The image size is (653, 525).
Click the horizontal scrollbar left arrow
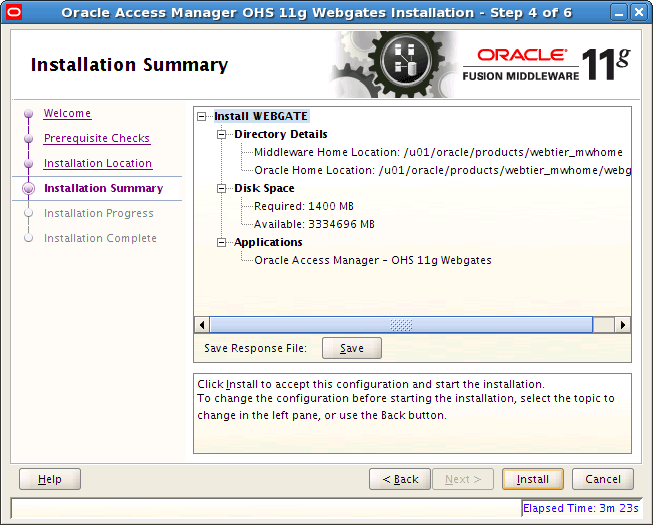(202, 325)
